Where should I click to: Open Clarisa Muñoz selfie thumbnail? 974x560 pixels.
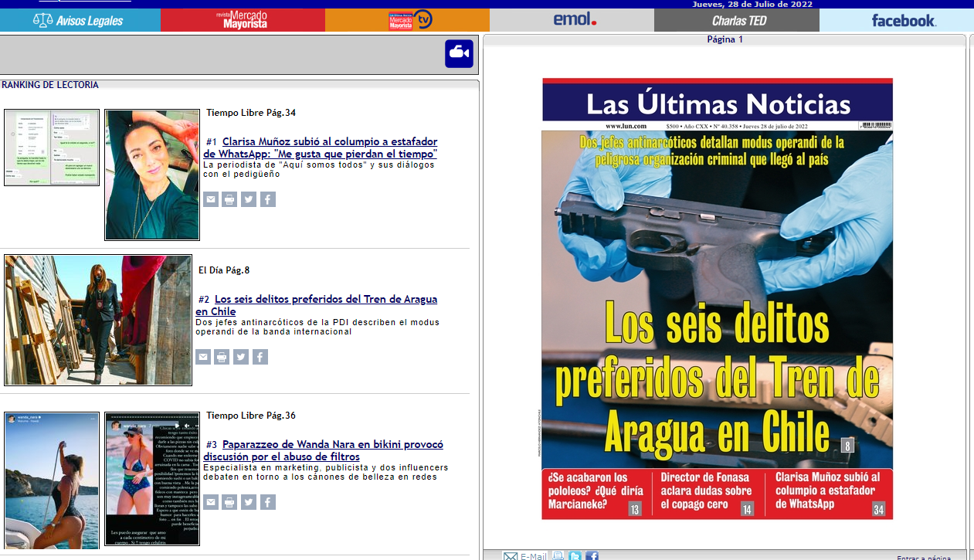tap(152, 175)
